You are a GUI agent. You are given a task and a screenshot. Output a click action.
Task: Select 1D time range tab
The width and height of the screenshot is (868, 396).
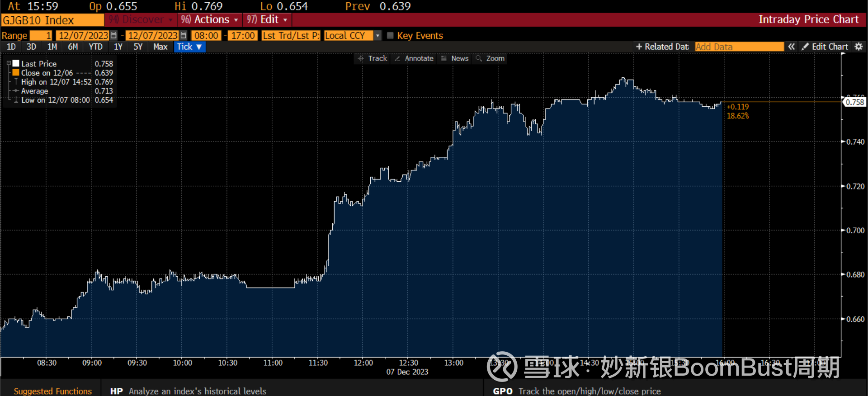[11, 47]
